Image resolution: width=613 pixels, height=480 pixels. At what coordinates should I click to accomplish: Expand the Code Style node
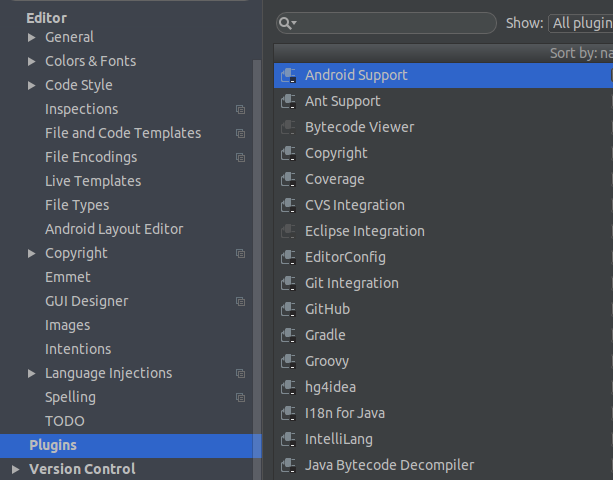point(32,85)
